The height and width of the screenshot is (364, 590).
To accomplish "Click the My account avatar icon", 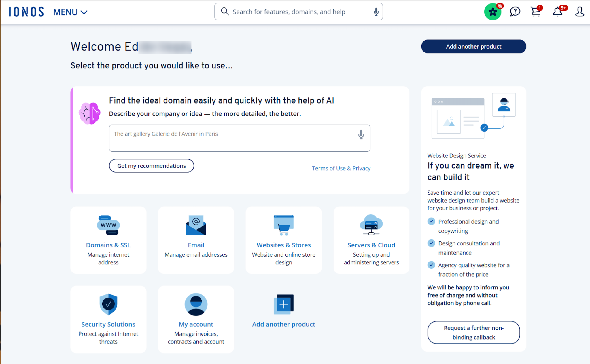I will click(196, 304).
